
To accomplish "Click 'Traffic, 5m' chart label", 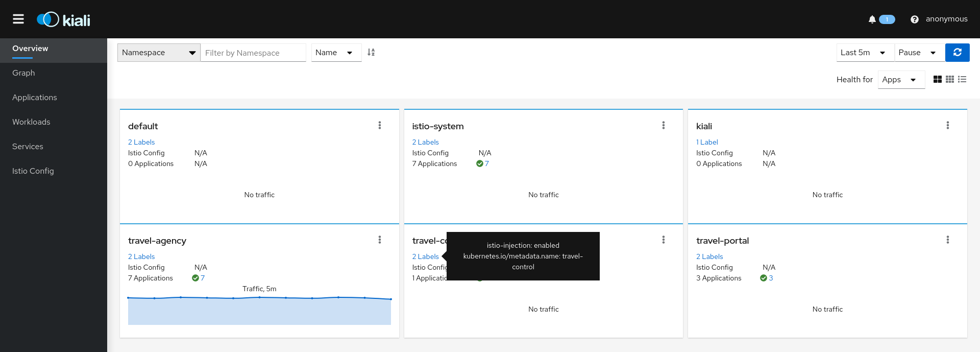I will (x=259, y=289).
